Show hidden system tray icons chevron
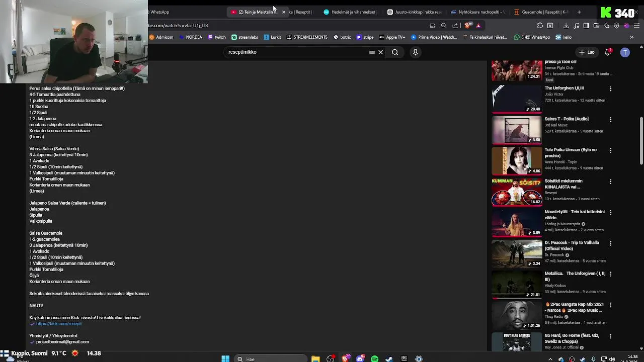The width and height of the screenshot is (644, 362). coord(550,359)
